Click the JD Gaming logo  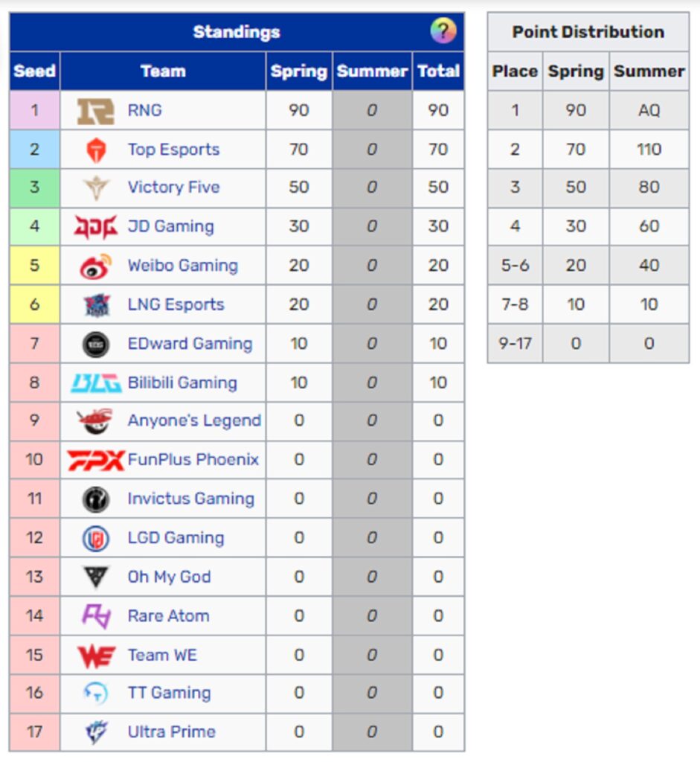point(96,227)
